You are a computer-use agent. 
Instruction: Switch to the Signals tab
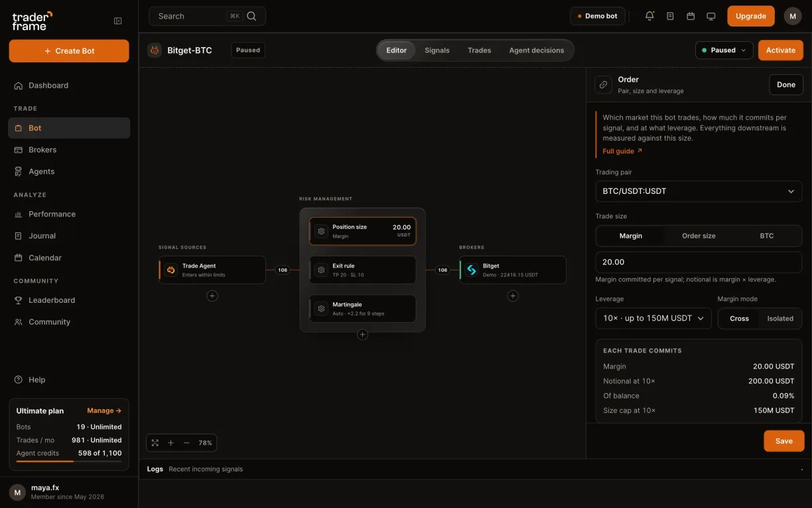[437, 50]
